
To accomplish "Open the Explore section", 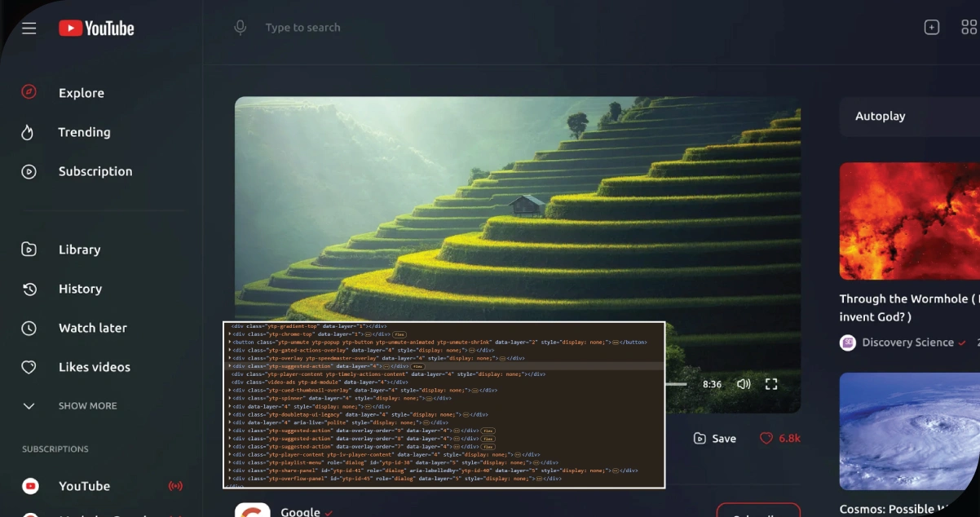I will point(81,92).
